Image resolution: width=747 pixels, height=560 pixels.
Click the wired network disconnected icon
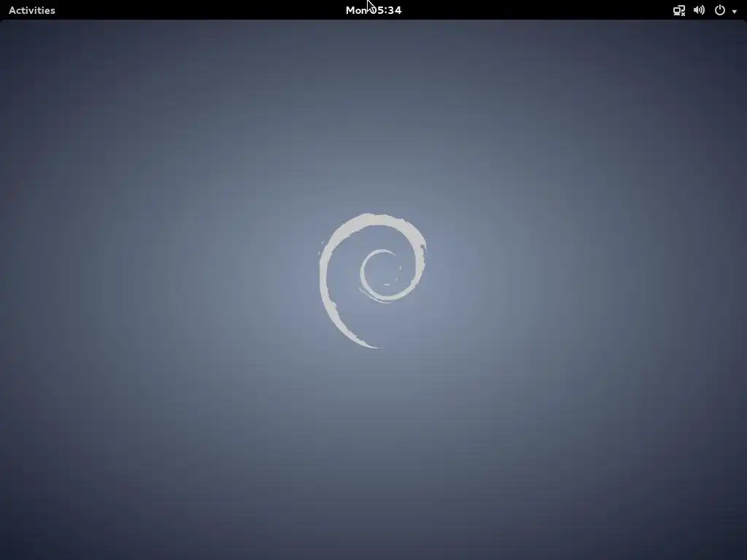[x=679, y=10]
